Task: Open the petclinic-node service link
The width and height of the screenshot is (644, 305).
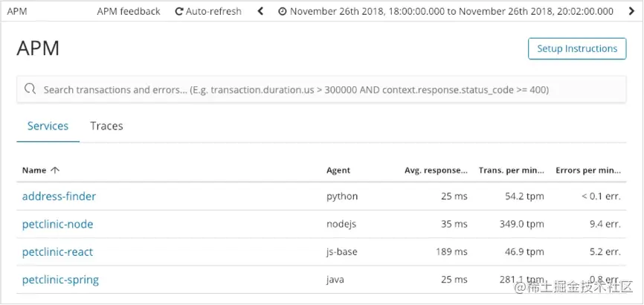Action: click(x=58, y=224)
